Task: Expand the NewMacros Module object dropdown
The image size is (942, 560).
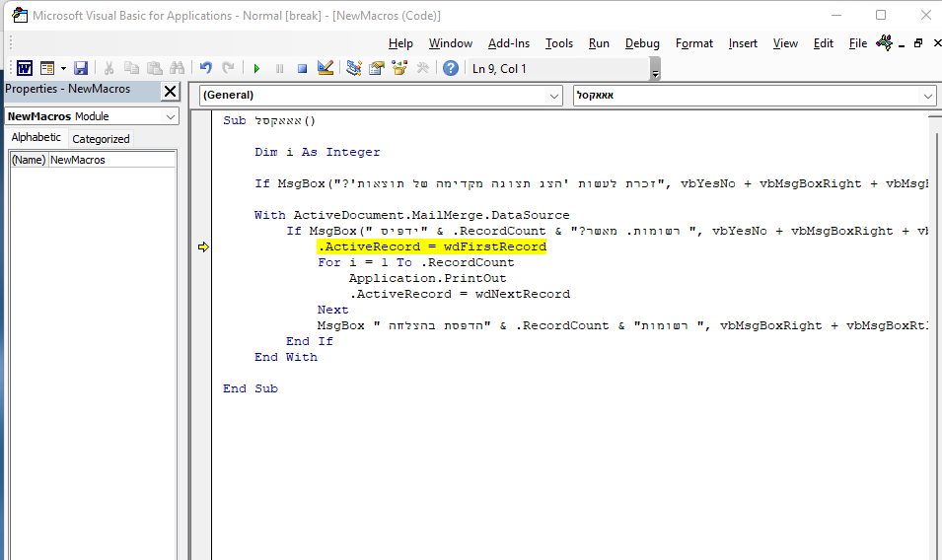Action: click(x=171, y=116)
